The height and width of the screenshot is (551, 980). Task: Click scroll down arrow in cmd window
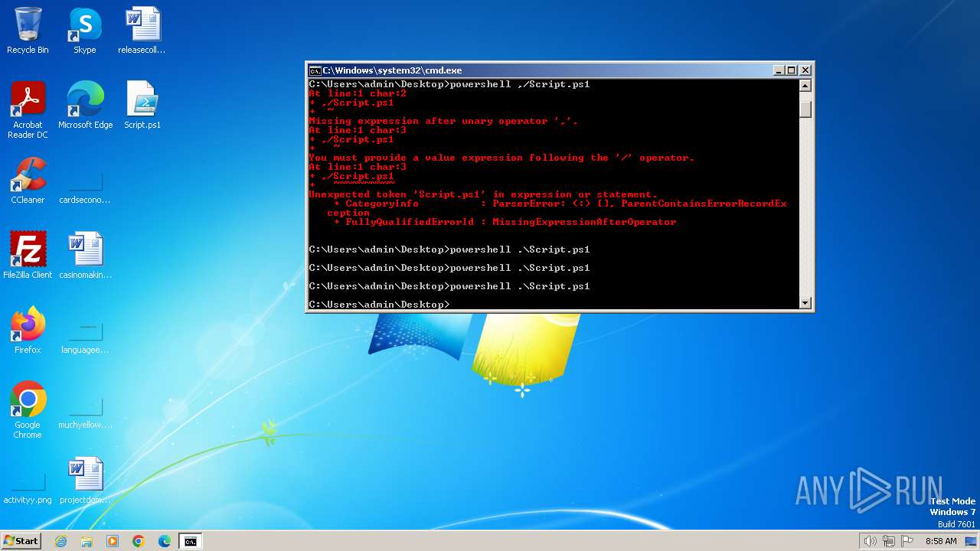[805, 303]
